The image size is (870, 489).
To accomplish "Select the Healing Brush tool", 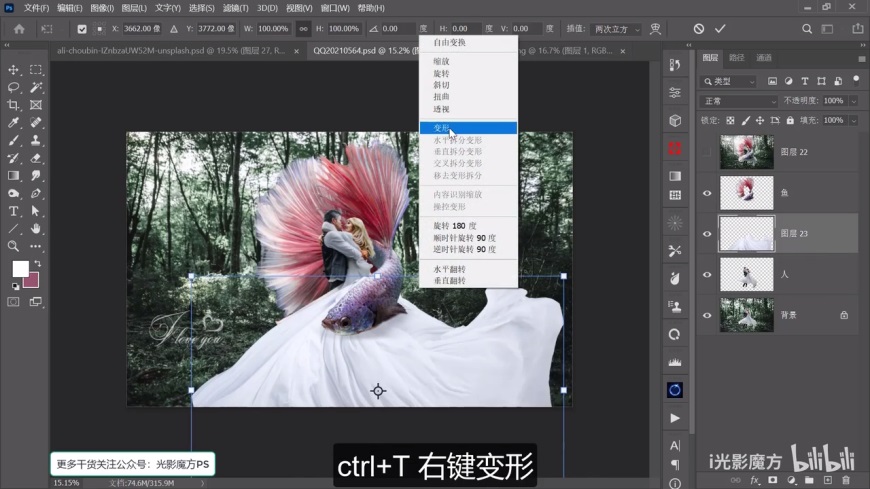I will (x=36, y=123).
